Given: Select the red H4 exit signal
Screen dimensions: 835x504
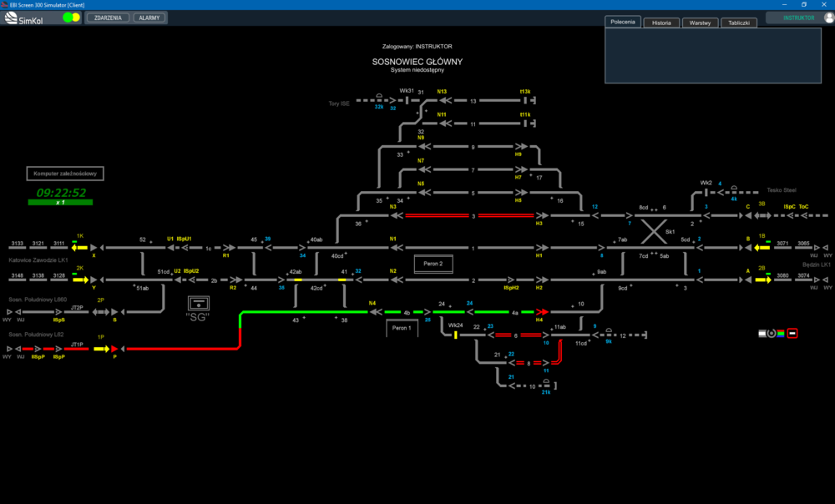Looking at the screenshot, I should [542, 312].
